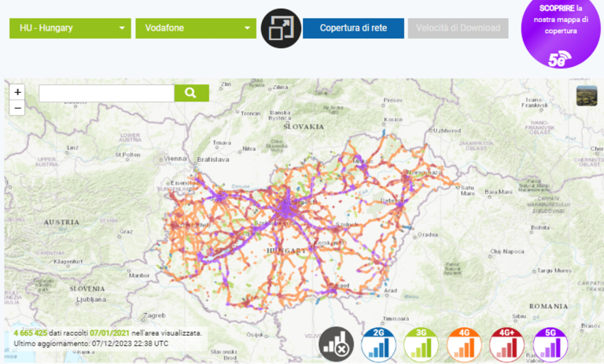Toggle the 2G coverage layer

pyautogui.click(x=378, y=344)
